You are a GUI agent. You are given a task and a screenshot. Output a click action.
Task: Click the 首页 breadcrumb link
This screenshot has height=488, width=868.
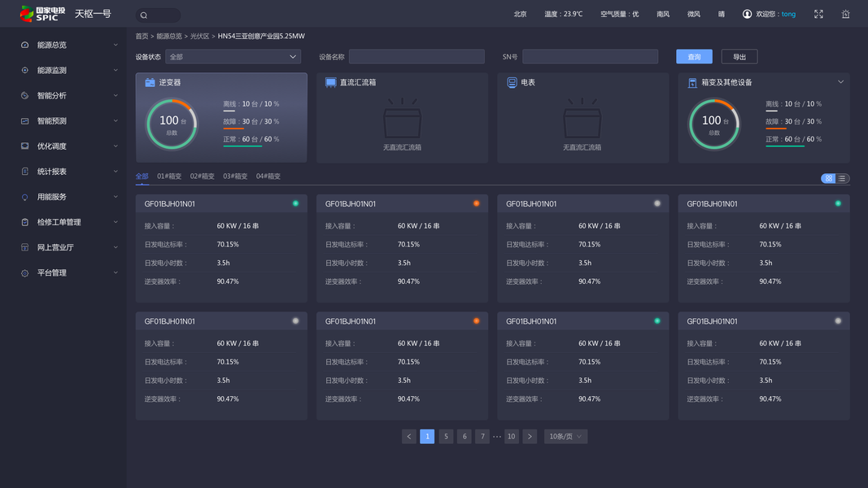point(142,36)
